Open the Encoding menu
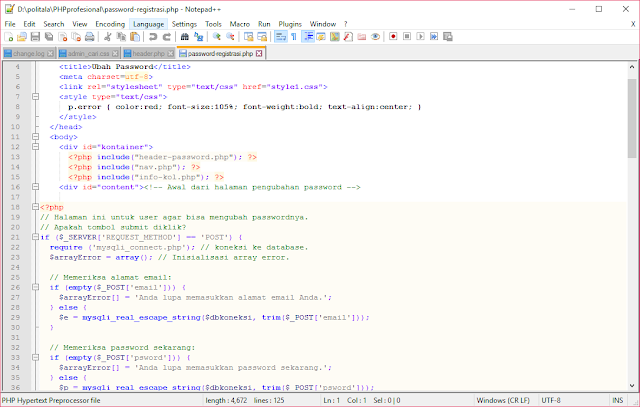 tap(110, 24)
